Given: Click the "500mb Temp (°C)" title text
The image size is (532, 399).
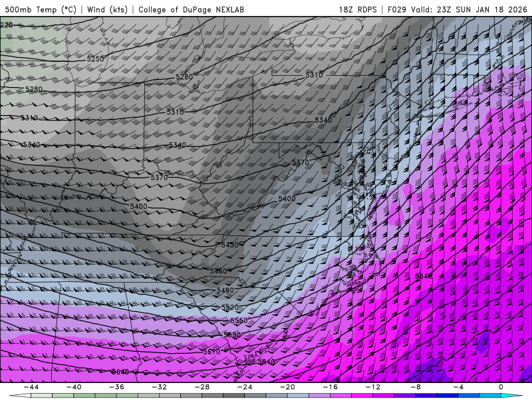Looking at the screenshot, I should [41, 9].
